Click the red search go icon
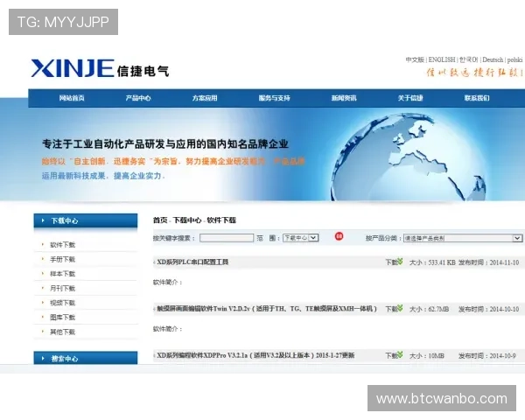The width and height of the screenshot is (525, 420). [339, 236]
